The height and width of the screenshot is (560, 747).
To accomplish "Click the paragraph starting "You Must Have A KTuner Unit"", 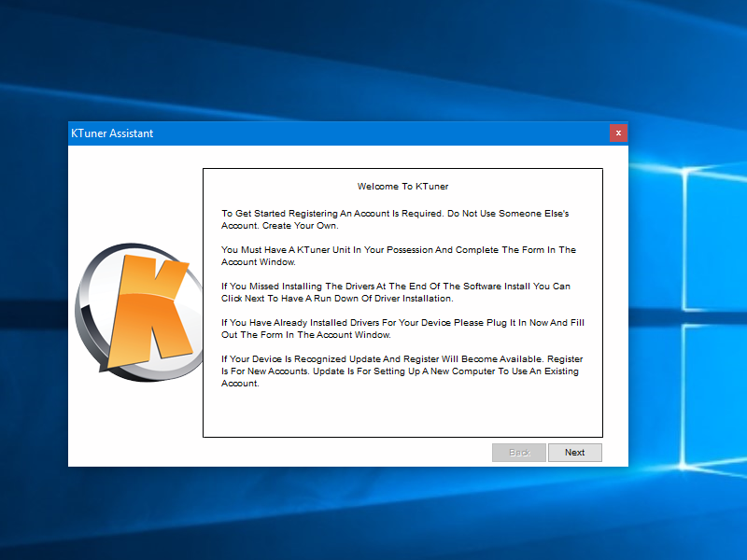I will [x=399, y=256].
